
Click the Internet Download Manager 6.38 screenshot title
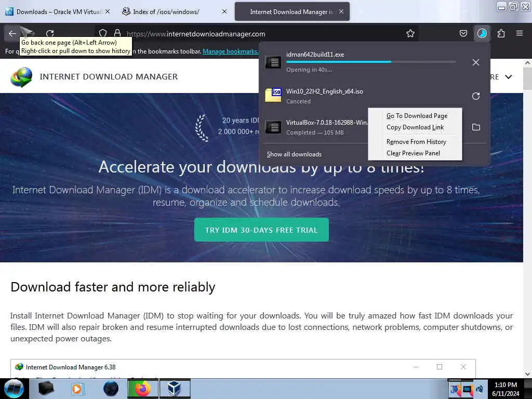click(71, 367)
